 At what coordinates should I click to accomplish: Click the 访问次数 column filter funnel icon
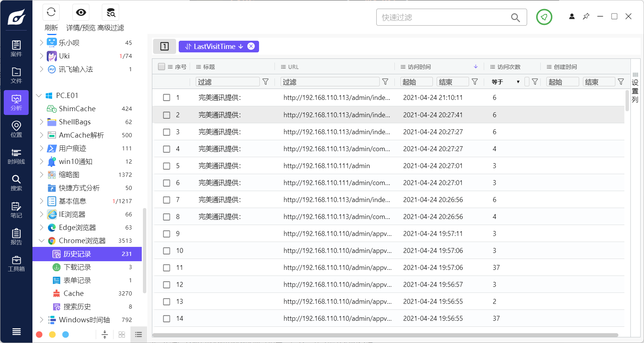pyautogui.click(x=535, y=82)
